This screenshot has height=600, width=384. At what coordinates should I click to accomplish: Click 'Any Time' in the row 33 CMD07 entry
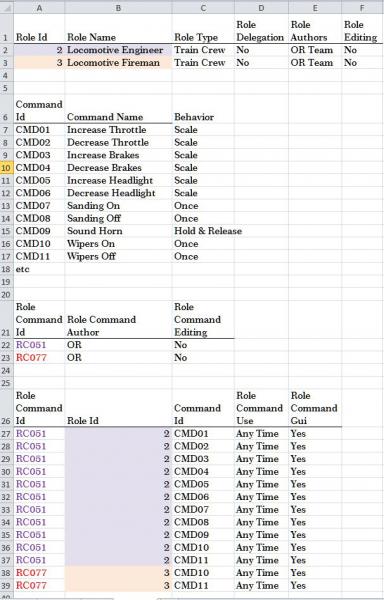pyautogui.click(x=261, y=509)
